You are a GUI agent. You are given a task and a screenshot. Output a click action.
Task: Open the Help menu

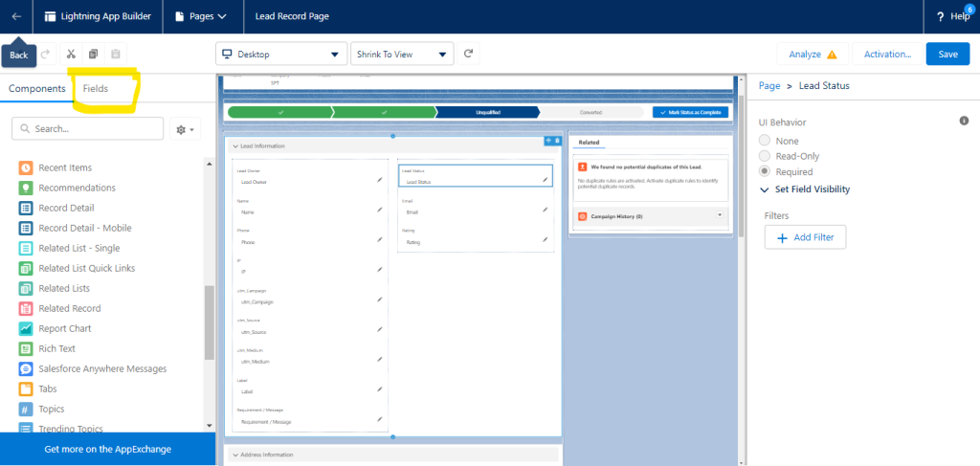pos(952,16)
